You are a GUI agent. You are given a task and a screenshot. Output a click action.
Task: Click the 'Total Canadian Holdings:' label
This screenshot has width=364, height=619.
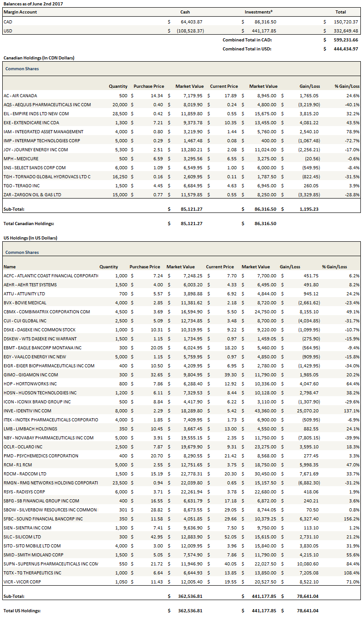pyautogui.click(x=28, y=223)
